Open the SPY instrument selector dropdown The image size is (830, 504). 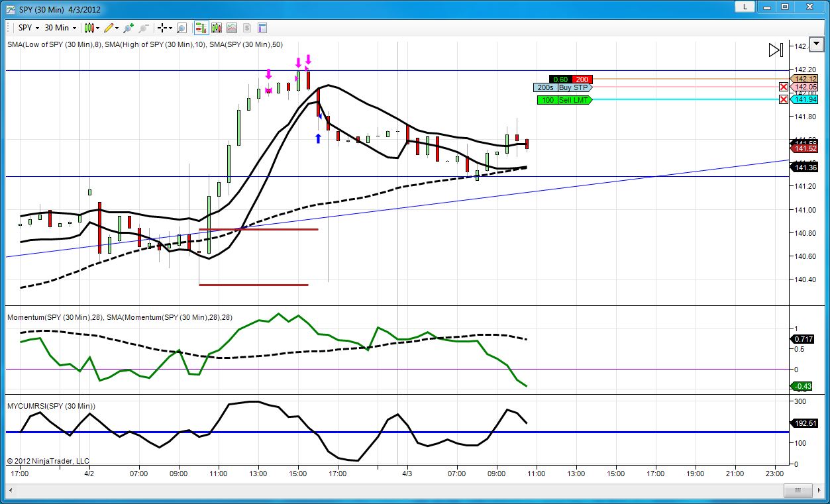pyautogui.click(x=28, y=28)
